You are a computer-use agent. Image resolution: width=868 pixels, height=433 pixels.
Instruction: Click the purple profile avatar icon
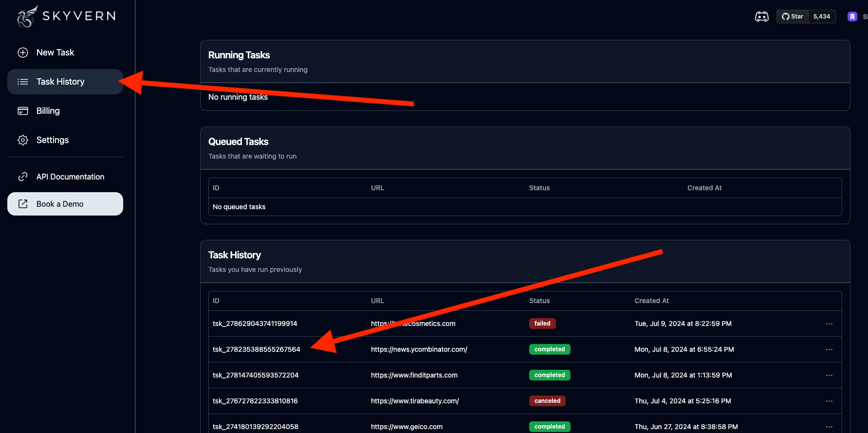[852, 17]
